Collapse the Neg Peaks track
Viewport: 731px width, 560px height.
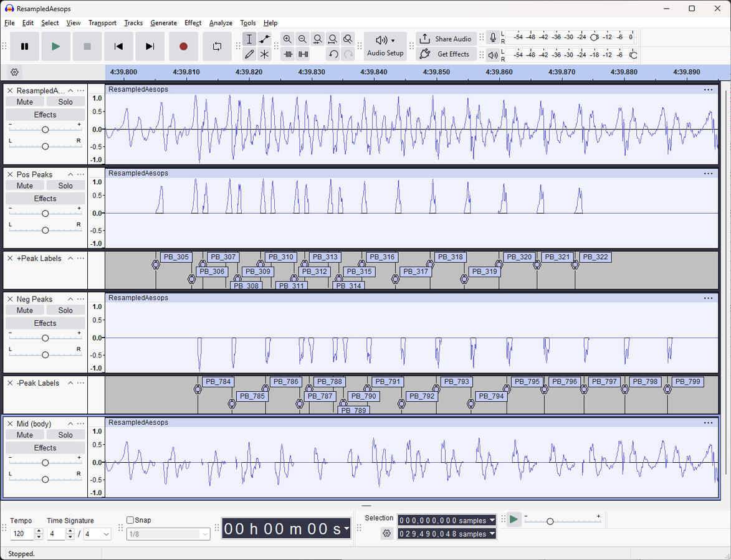[x=70, y=298]
